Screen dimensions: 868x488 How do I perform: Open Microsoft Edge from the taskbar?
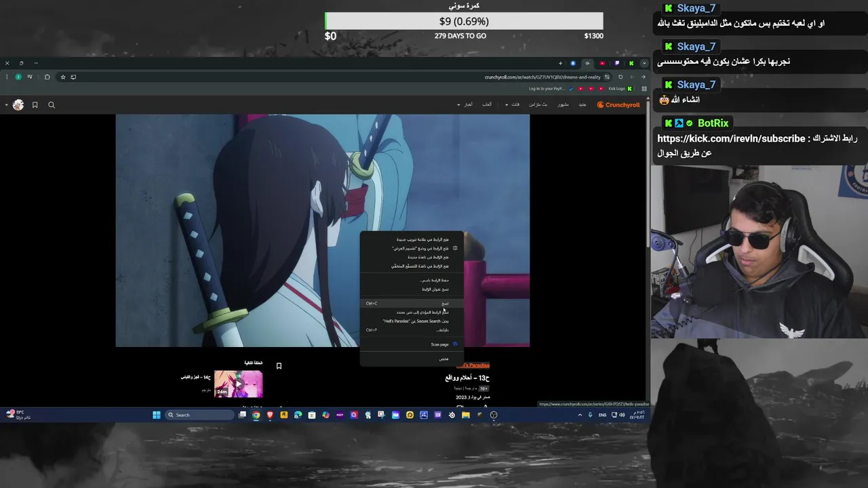point(298,415)
